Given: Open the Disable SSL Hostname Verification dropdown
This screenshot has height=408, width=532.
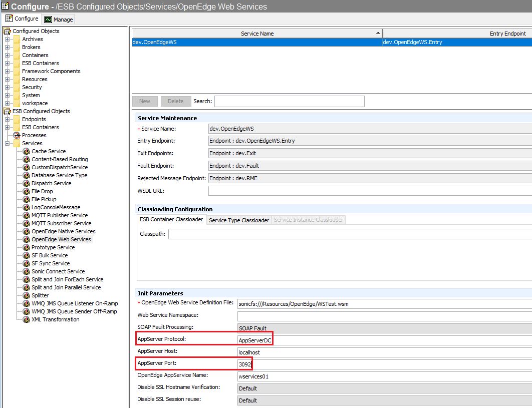Looking at the screenshot, I should click(x=385, y=388).
